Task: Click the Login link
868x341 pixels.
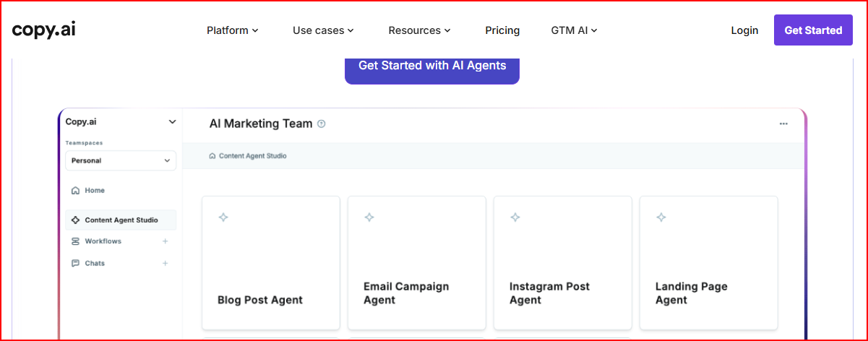Action: point(744,30)
